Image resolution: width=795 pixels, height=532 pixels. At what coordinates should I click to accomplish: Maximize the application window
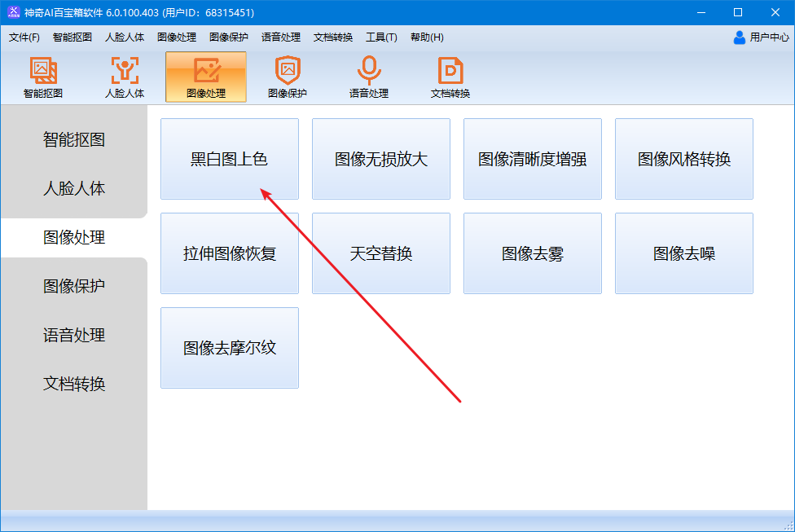(738, 12)
